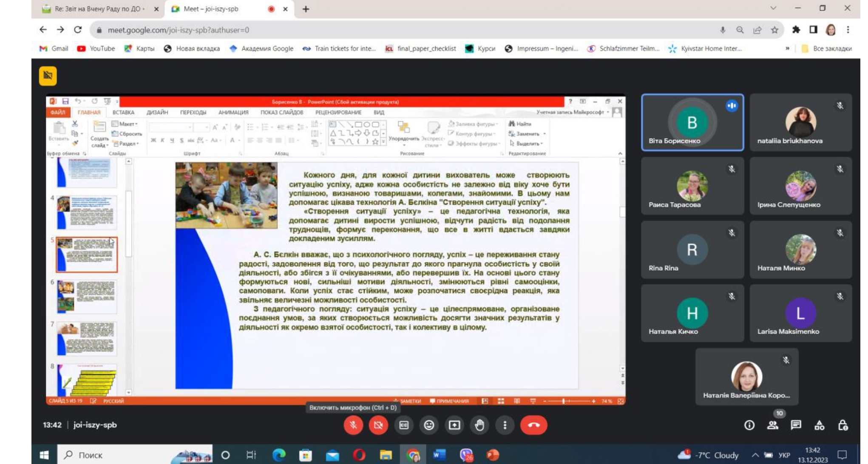Select Віта Борисенко participant tile
The width and height of the screenshot is (868, 464).
click(692, 122)
